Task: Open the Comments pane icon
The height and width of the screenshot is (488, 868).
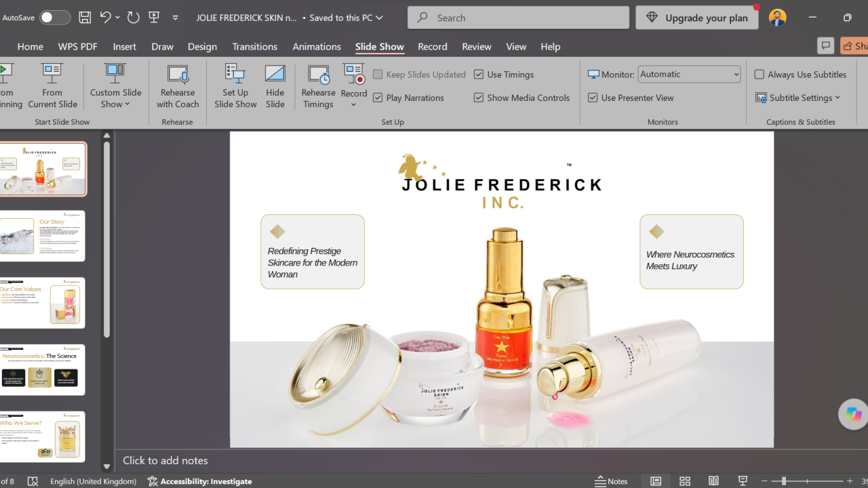Action: [825, 45]
